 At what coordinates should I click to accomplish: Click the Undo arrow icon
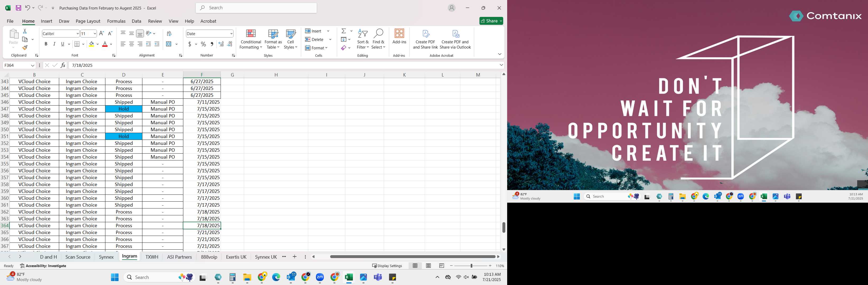pyautogui.click(x=28, y=8)
